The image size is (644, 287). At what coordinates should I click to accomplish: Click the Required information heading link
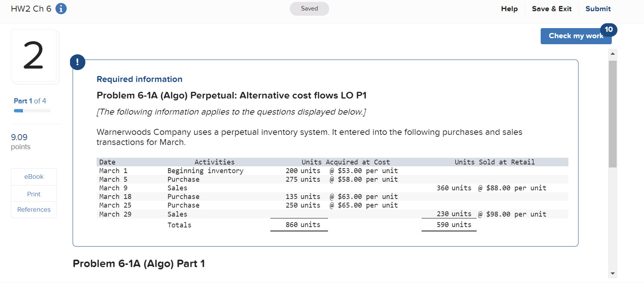[139, 79]
